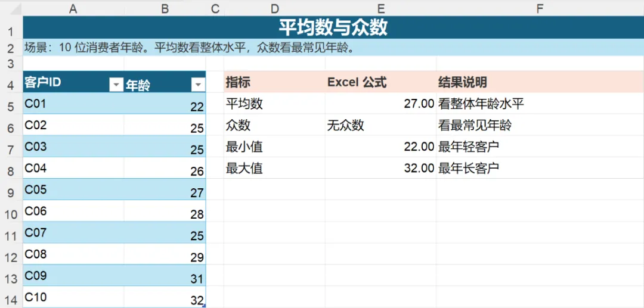The width and height of the screenshot is (644, 308).
Task: Select row 1 header
Action: (x=11, y=29)
